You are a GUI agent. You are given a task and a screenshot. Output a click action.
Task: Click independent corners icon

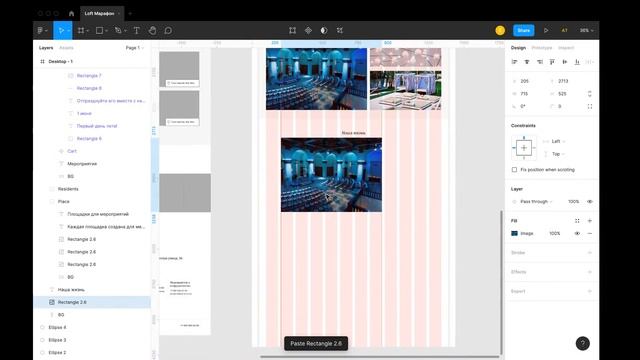[590, 107]
